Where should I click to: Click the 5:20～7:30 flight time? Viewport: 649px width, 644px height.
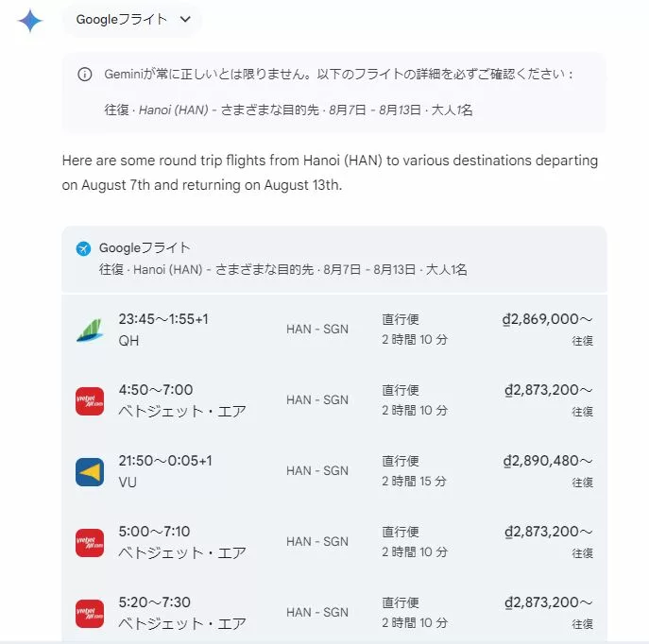click(x=154, y=602)
